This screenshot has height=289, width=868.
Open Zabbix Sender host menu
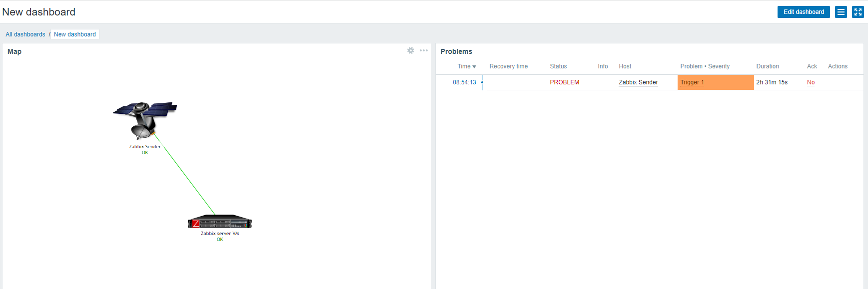638,82
